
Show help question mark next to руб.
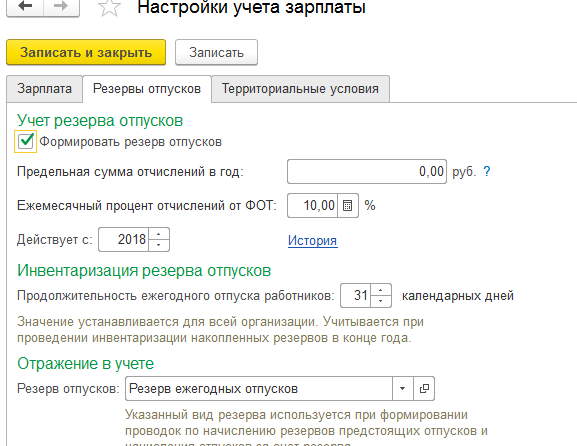pyautogui.click(x=486, y=171)
